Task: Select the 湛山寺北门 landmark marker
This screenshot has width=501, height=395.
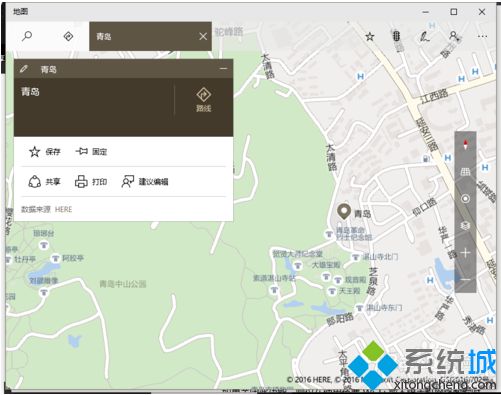Action: (356, 257)
